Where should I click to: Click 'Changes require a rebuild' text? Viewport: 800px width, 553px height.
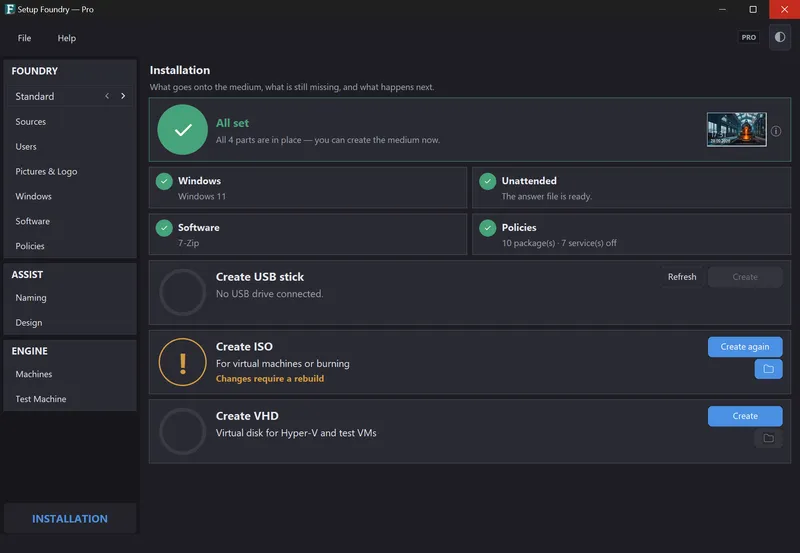[270, 379]
